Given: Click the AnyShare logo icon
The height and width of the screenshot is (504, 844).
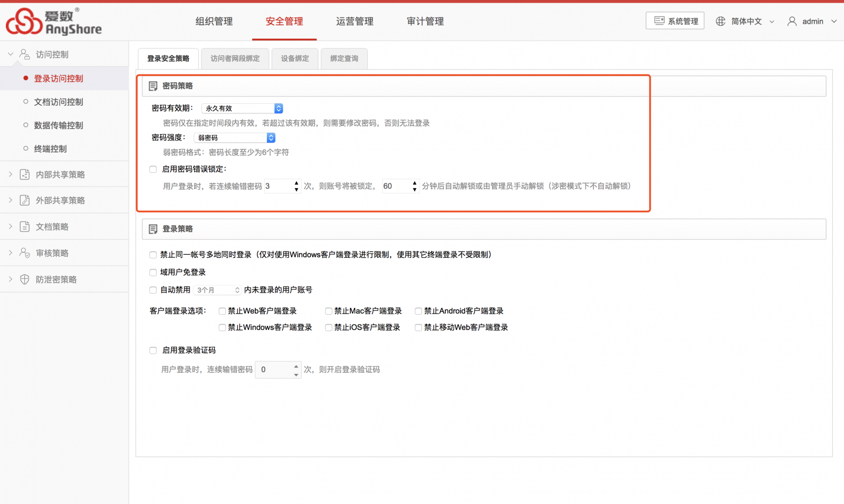Looking at the screenshot, I should (24, 21).
